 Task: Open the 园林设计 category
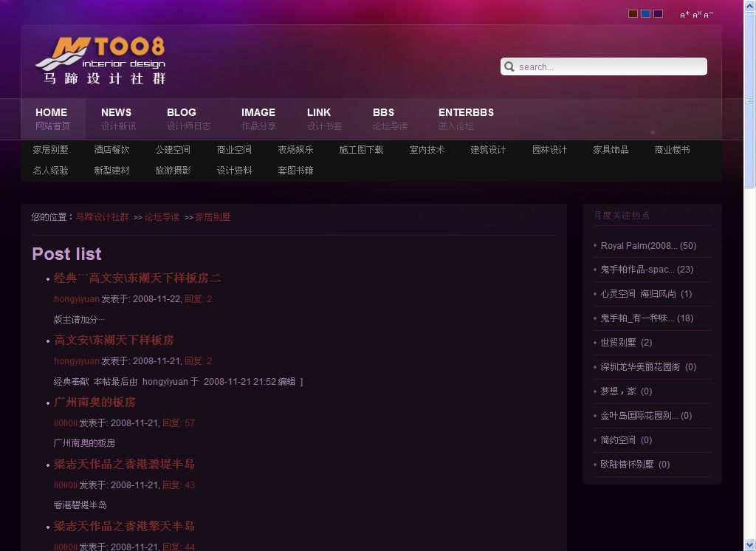coord(549,150)
